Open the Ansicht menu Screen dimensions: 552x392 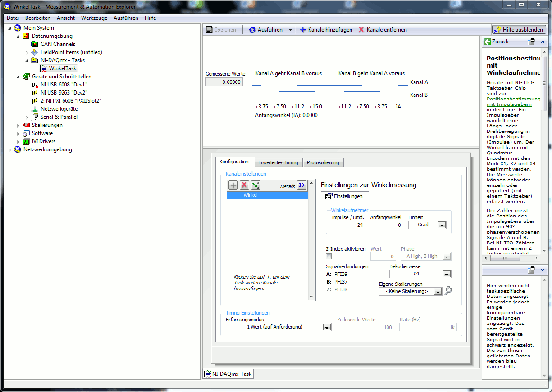click(x=66, y=18)
